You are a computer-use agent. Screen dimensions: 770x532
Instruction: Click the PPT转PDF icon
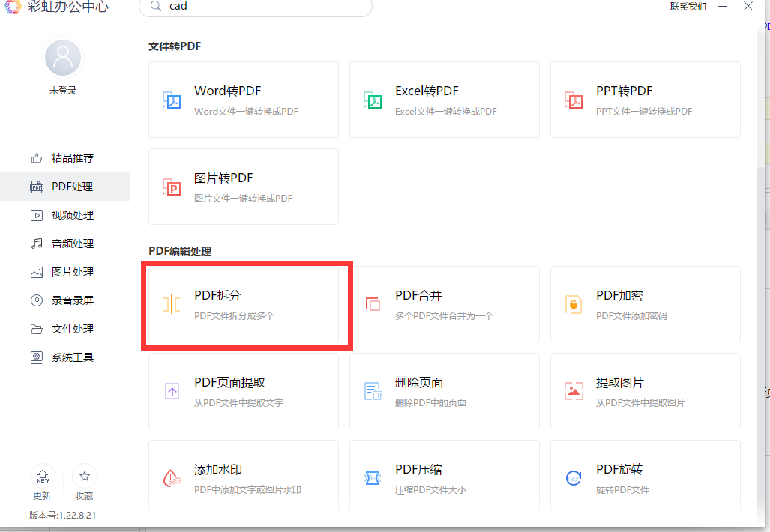[x=574, y=100]
